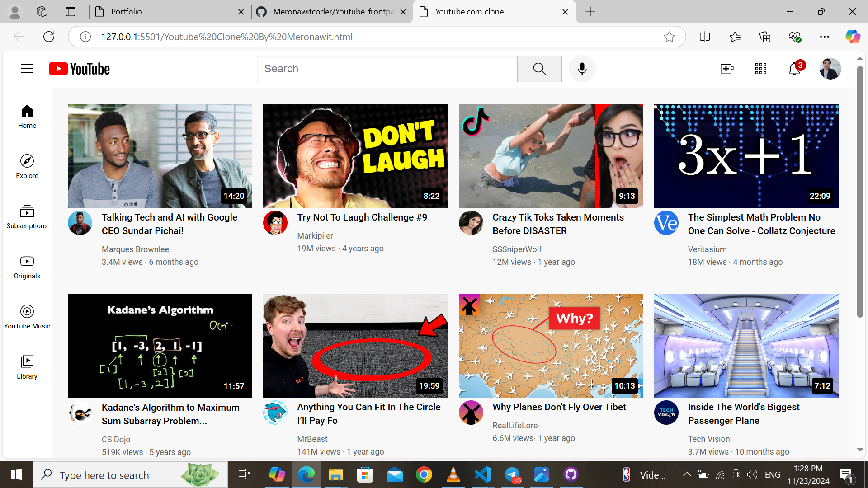This screenshot has width=868, height=488.
Task: Open the create video upload icon
Action: (727, 69)
